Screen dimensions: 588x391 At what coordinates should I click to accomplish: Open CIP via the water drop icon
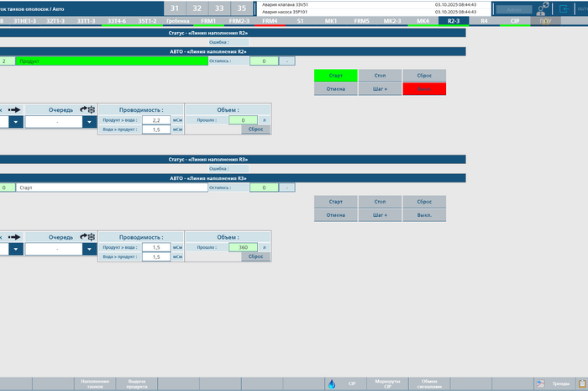tap(332, 384)
